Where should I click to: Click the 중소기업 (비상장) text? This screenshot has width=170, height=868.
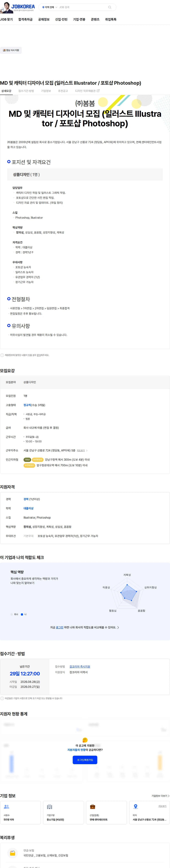click(55, 819)
